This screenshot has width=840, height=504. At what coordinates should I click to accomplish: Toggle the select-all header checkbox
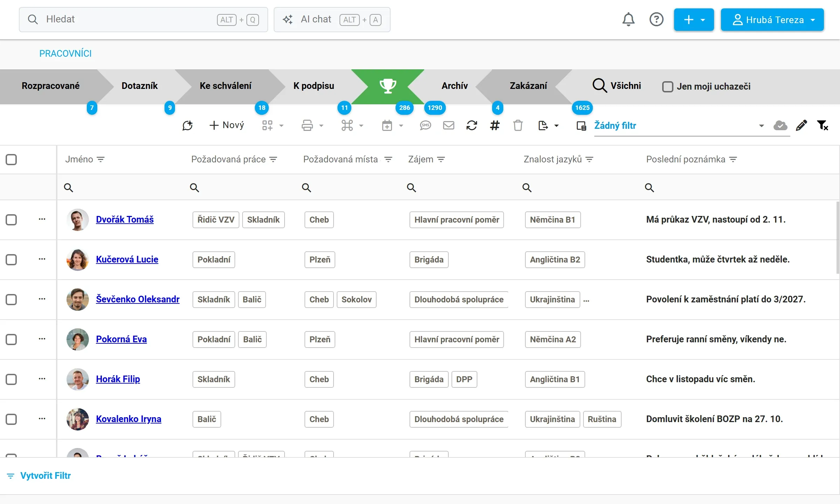tap(11, 160)
